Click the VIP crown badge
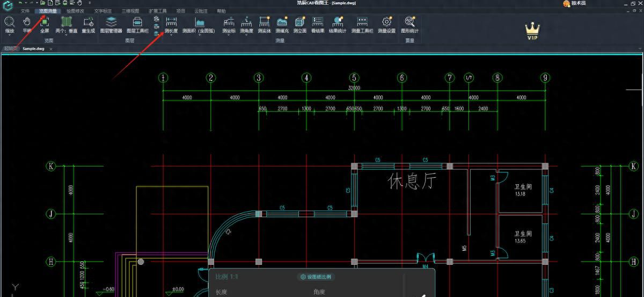Viewport: 644px width, 297px height. 531,31
